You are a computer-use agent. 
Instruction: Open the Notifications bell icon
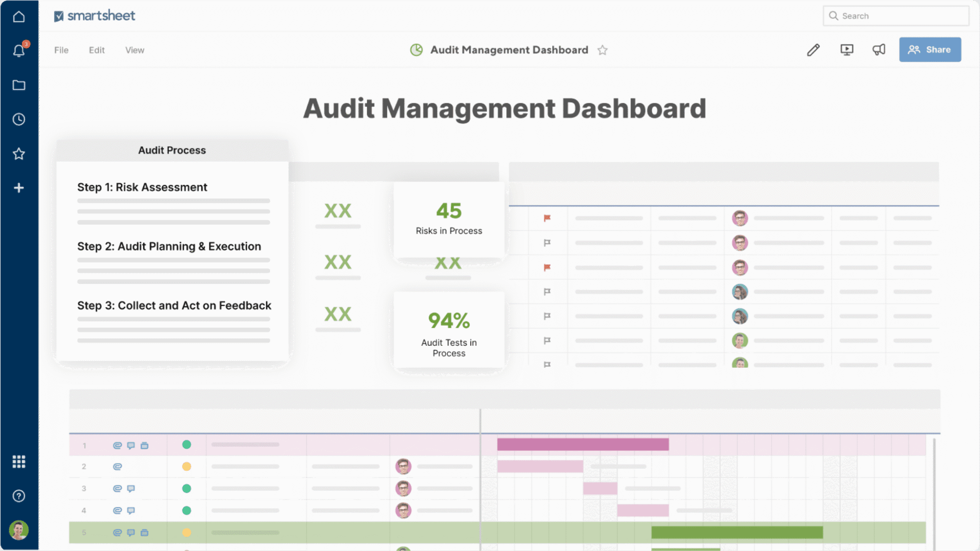pos(19,50)
